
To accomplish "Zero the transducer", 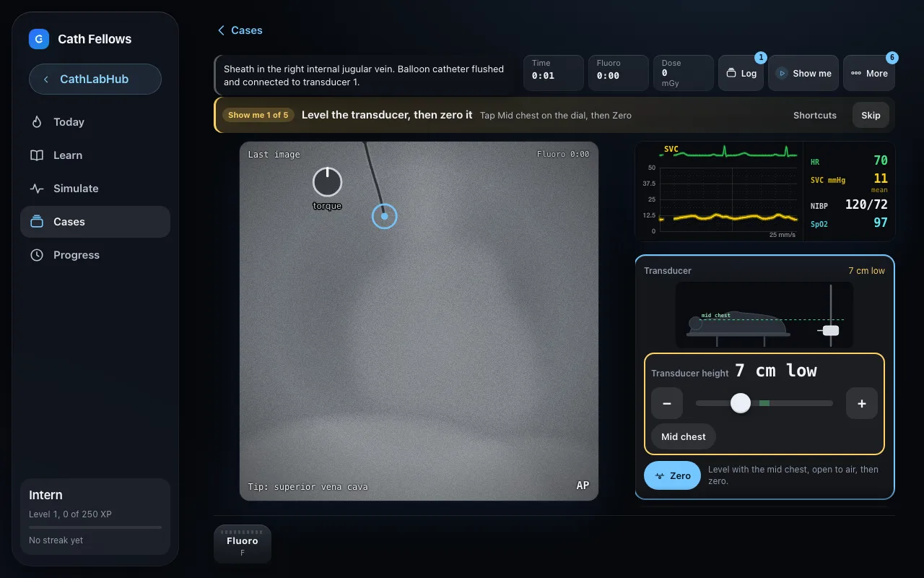I will click(x=672, y=475).
